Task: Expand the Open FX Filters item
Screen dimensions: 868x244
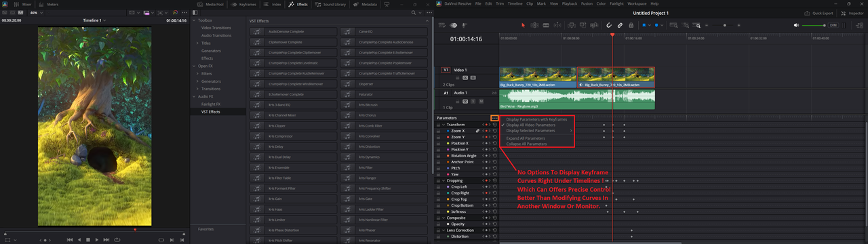Action: (197, 73)
